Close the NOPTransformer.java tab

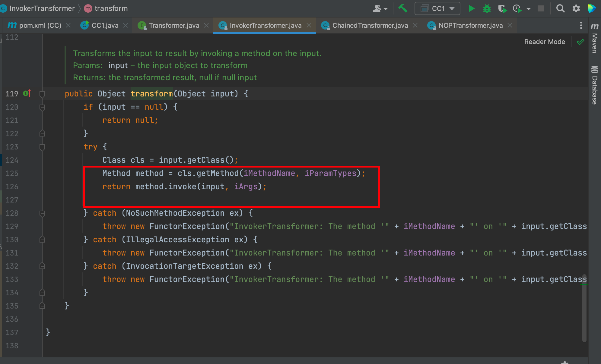click(510, 25)
